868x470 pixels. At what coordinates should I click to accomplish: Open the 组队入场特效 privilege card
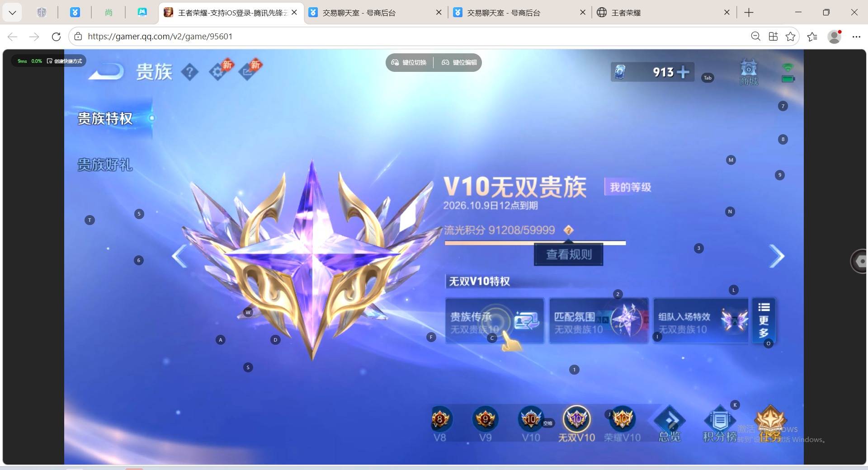pos(700,321)
